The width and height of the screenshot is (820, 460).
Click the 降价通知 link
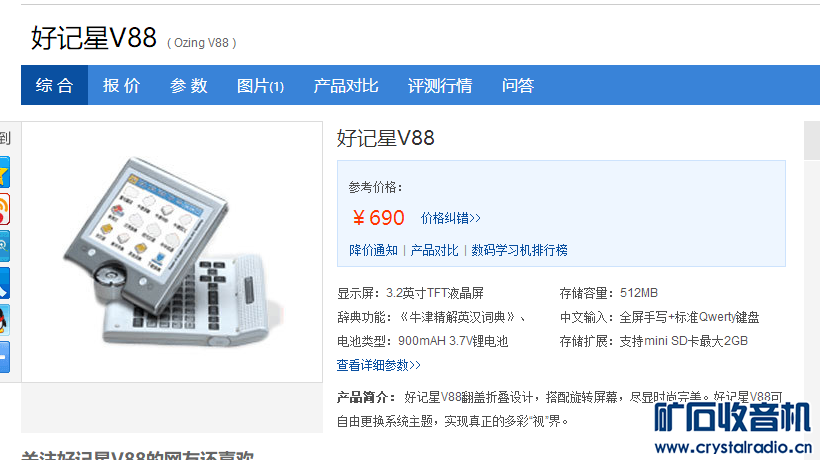point(373,250)
